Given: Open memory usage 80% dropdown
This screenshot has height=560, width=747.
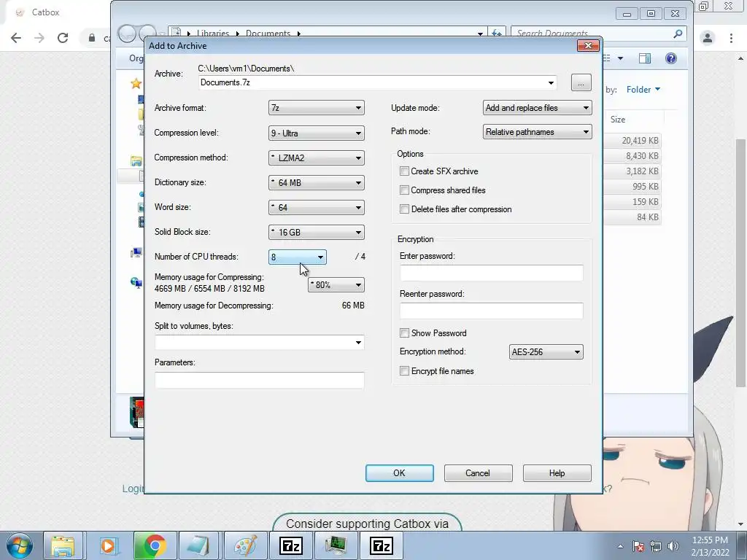Looking at the screenshot, I should 336,285.
